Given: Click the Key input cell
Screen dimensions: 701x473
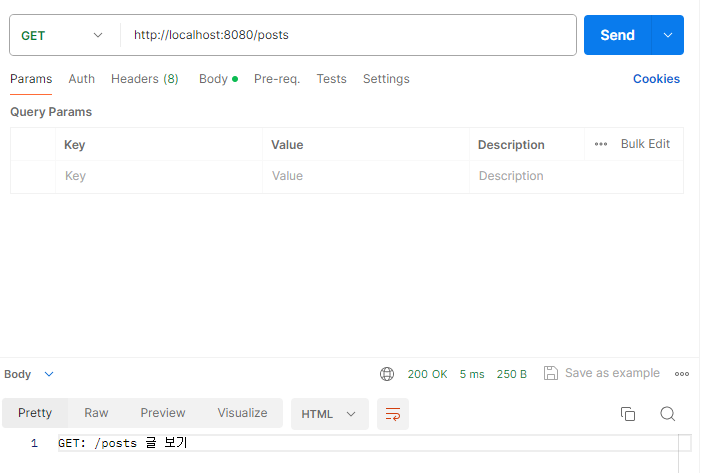Looking at the screenshot, I should (159, 176).
